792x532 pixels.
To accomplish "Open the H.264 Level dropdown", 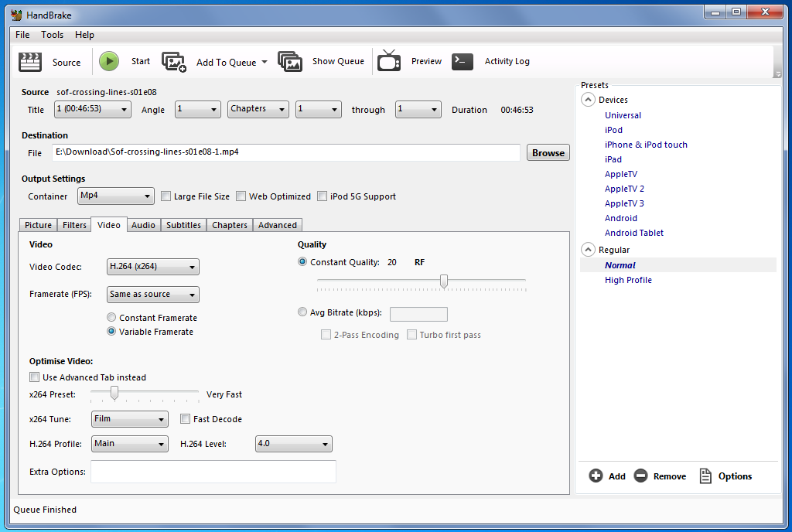I will (x=293, y=444).
